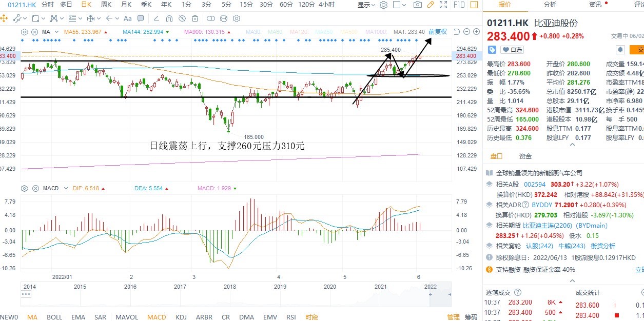Click the timeline range ellipsis handle
The height and width of the screenshot is (321, 644).
click(26, 294)
